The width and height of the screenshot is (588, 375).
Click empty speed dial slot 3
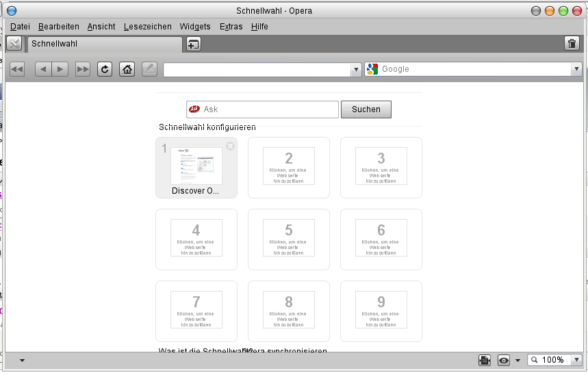click(x=381, y=168)
